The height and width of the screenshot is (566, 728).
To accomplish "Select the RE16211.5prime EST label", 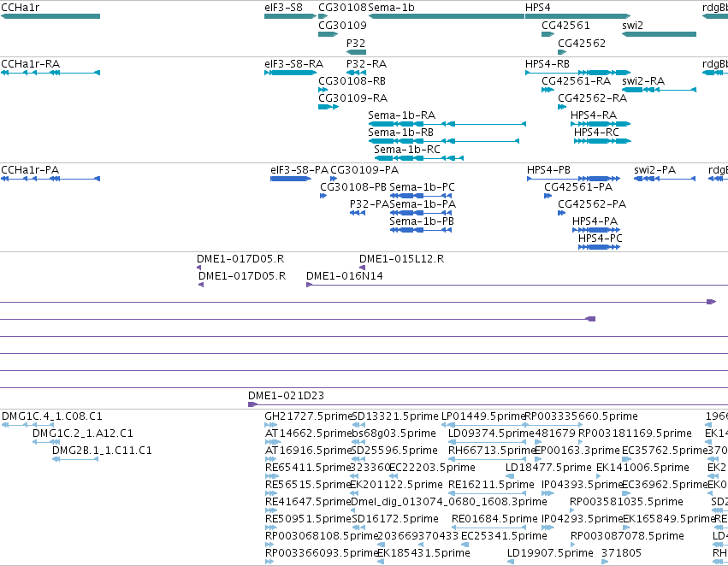I will point(491,486).
